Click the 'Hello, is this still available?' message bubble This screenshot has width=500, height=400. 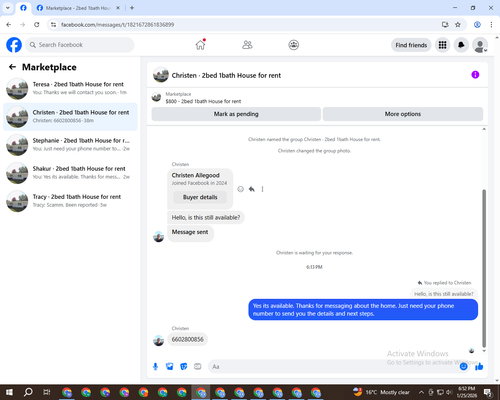[x=206, y=218]
